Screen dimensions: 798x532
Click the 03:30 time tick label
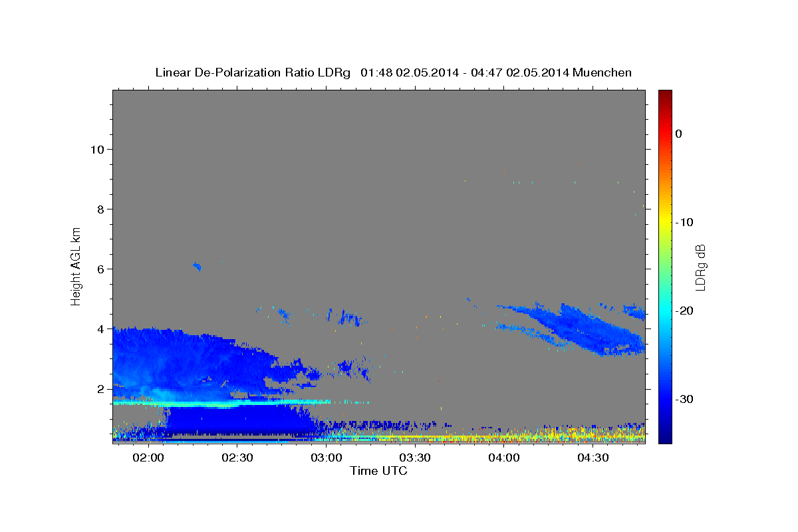click(x=416, y=458)
